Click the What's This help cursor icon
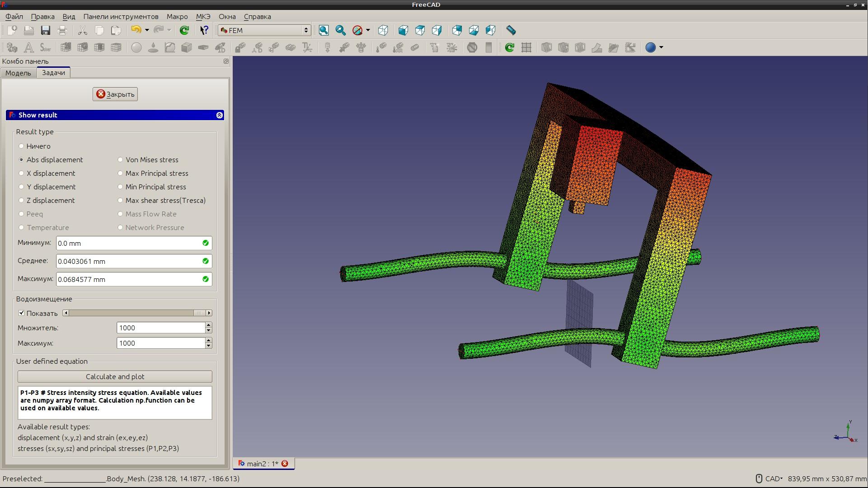The image size is (868, 488). 204,30
